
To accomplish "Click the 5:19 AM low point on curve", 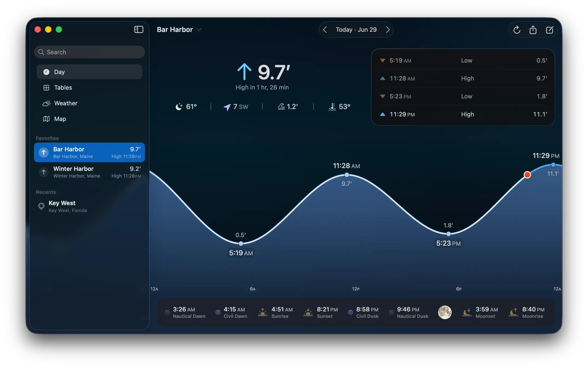I will pos(241,243).
